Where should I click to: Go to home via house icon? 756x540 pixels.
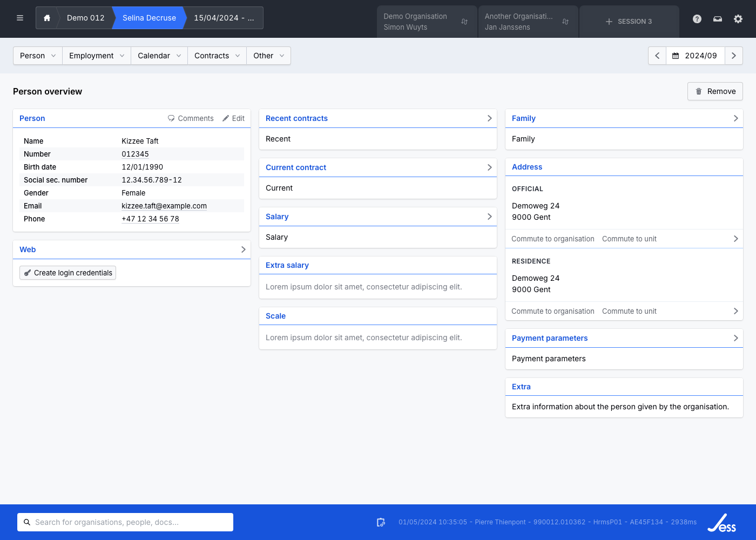[47, 18]
